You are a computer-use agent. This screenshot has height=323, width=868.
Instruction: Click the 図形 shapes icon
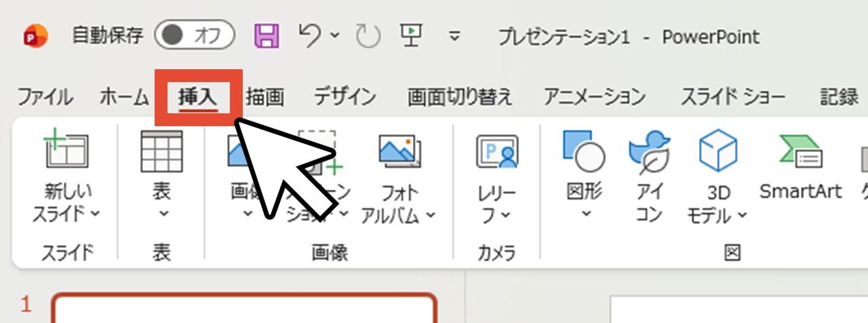[x=584, y=150]
